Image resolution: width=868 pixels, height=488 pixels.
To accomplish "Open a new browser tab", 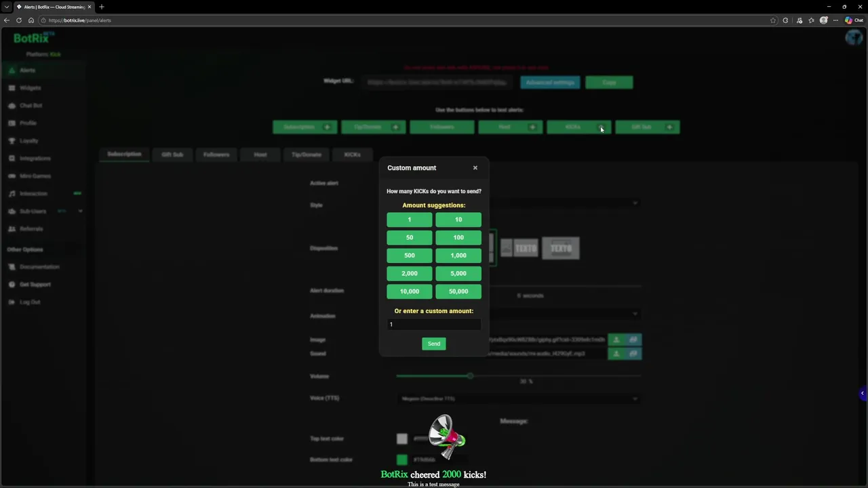I will [102, 7].
